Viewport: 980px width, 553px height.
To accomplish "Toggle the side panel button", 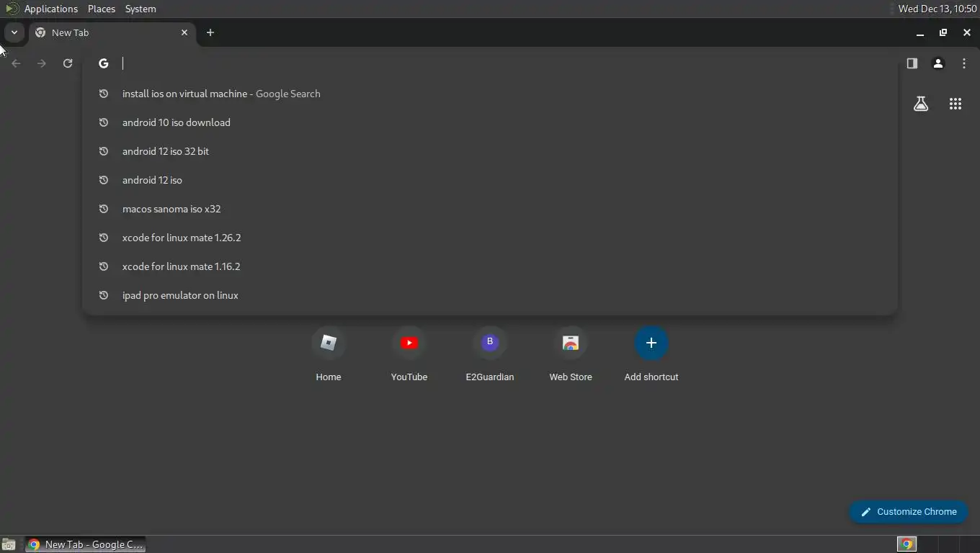I will click(x=912, y=63).
